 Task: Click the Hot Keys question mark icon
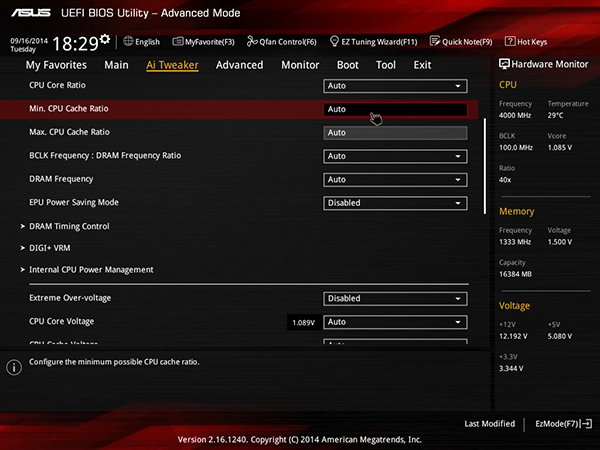510,41
